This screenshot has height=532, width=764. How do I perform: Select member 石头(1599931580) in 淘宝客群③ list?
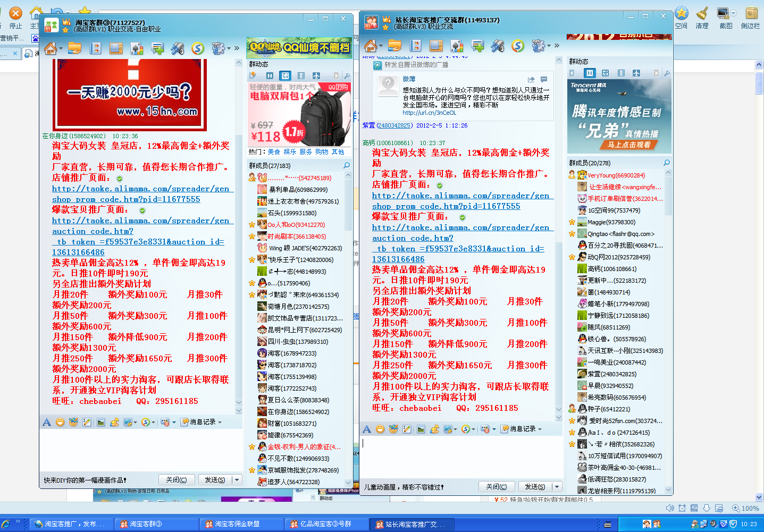292,213
